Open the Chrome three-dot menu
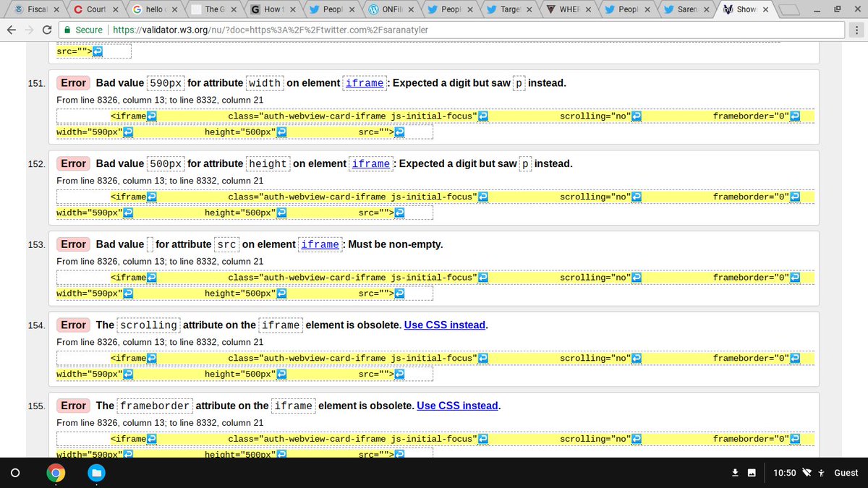Image resolution: width=868 pixels, height=488 pixels. (x=856, y=30)
